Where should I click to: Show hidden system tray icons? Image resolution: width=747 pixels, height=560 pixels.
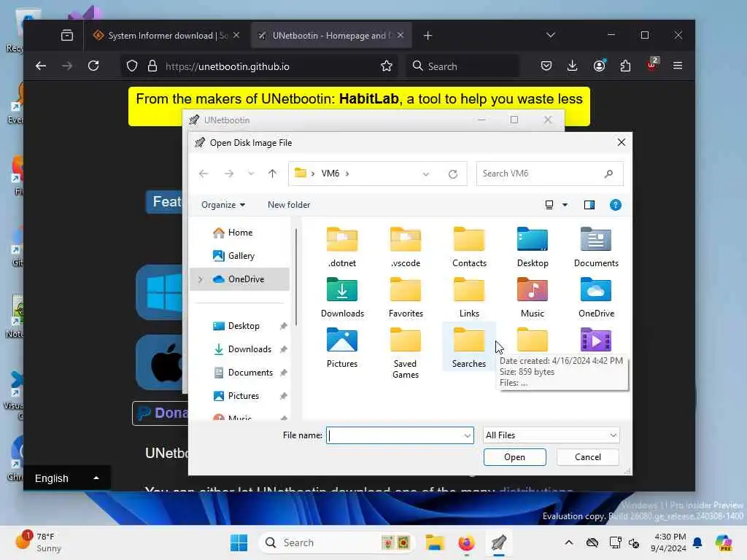[569, 542]
